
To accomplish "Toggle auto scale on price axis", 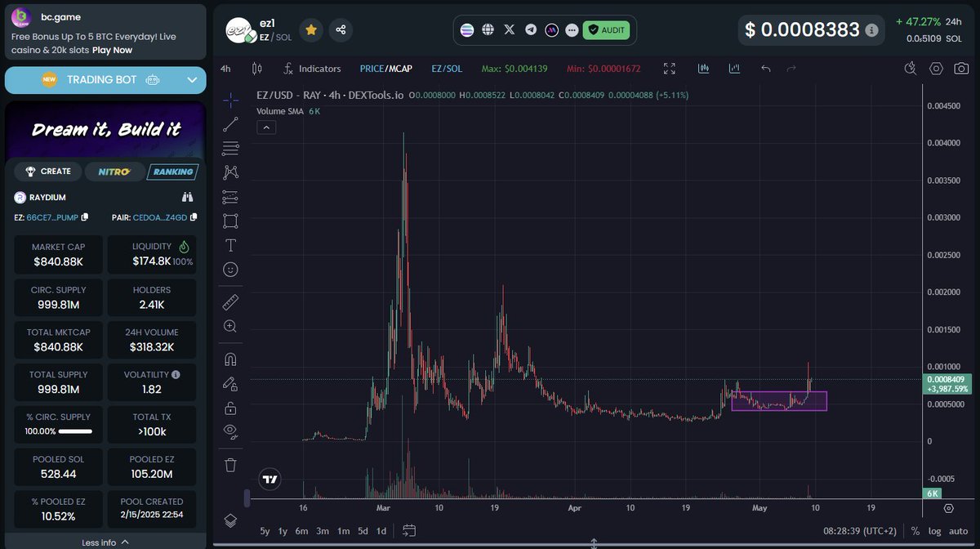I will 959,531.
